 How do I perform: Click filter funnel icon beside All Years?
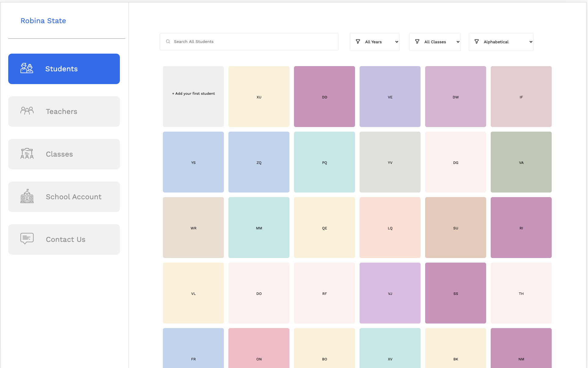(358, 42)
